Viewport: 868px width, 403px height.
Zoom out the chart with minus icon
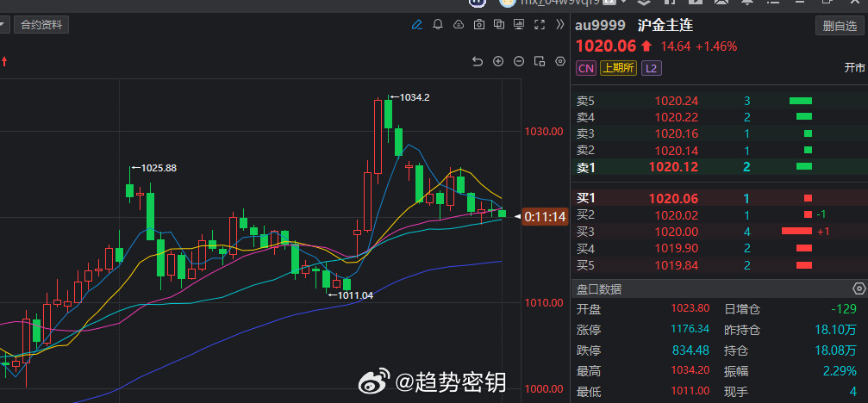coord(519,61)
